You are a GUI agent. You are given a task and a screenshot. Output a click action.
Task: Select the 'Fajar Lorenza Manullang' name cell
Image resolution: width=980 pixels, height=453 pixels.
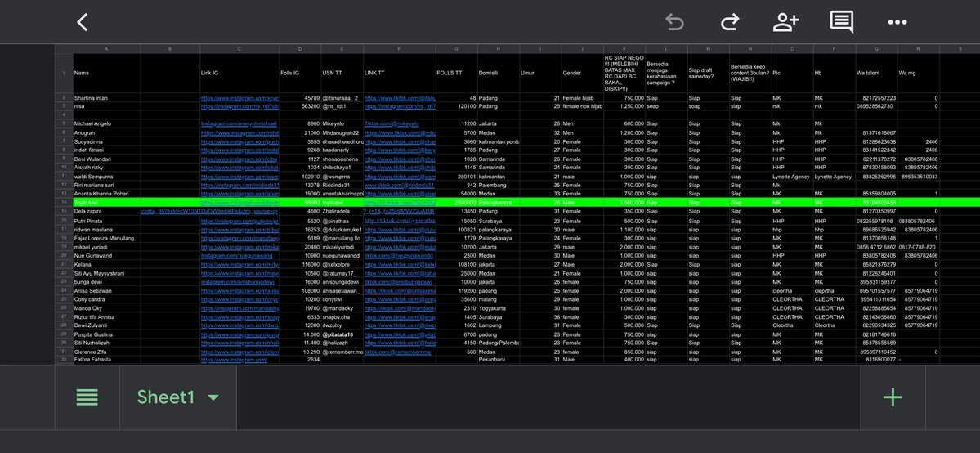coord(106,239)
